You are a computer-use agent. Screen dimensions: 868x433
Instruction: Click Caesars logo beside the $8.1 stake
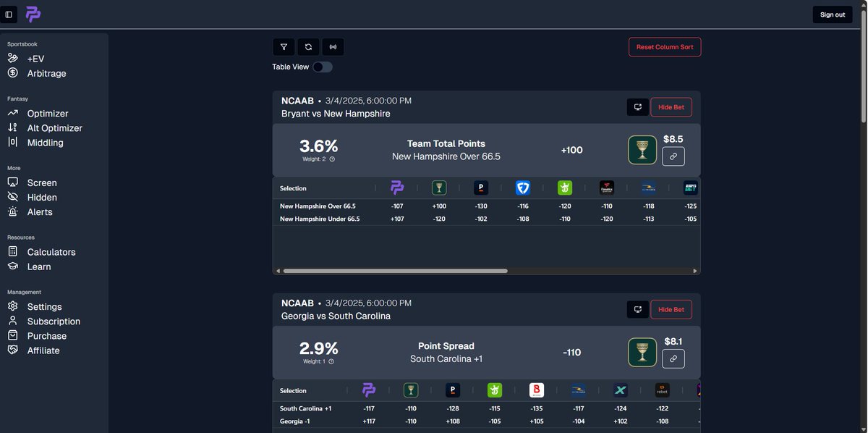(642, 353)
